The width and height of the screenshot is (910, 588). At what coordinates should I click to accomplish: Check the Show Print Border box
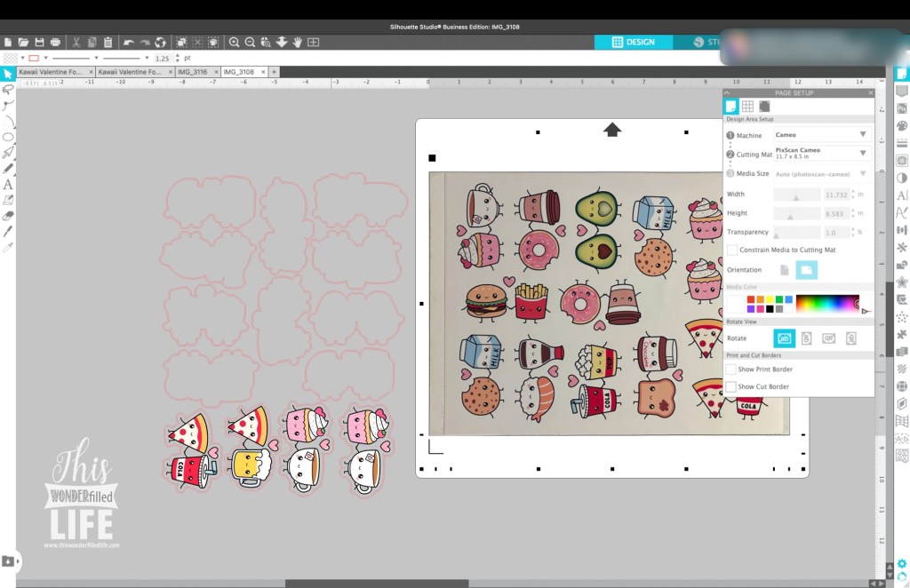click(731, 369)
